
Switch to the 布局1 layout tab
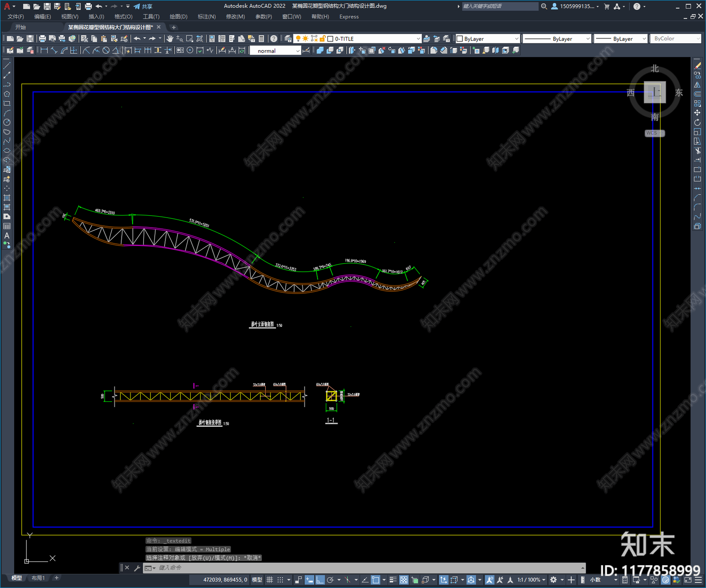[x=38, y=578]
